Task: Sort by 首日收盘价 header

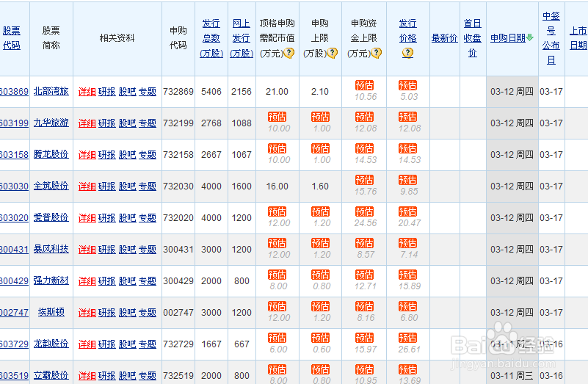Action: pyautogui.click(x=473, y=38)
